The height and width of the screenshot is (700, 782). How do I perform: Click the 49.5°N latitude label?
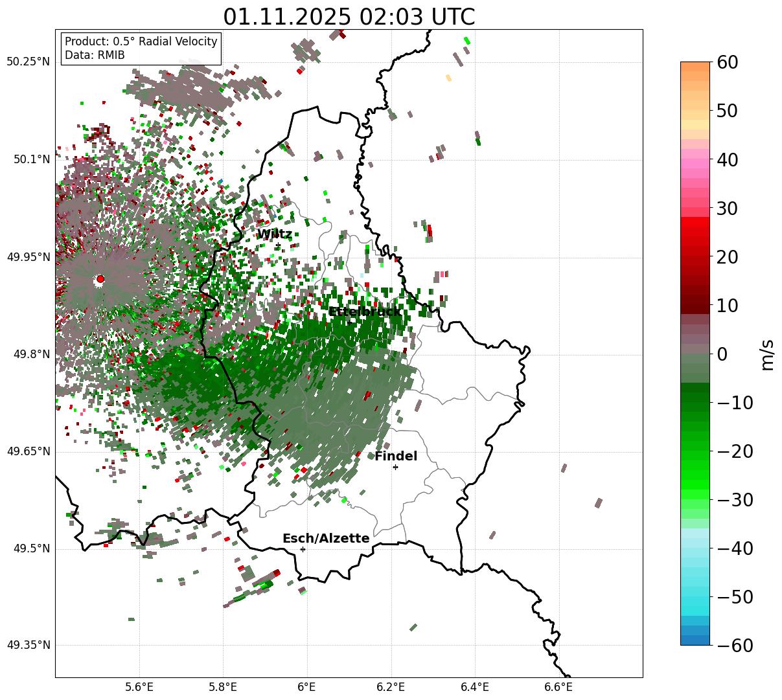[x=30, y=548]
